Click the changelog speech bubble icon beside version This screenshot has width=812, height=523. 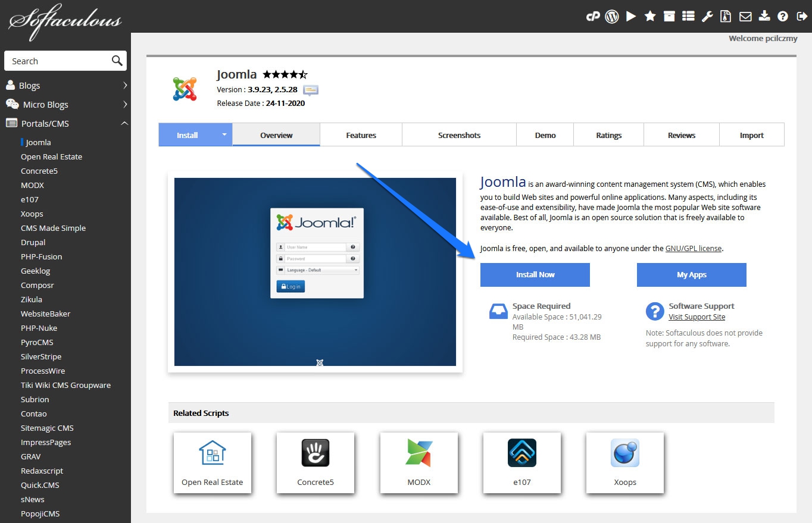(311, 90)
